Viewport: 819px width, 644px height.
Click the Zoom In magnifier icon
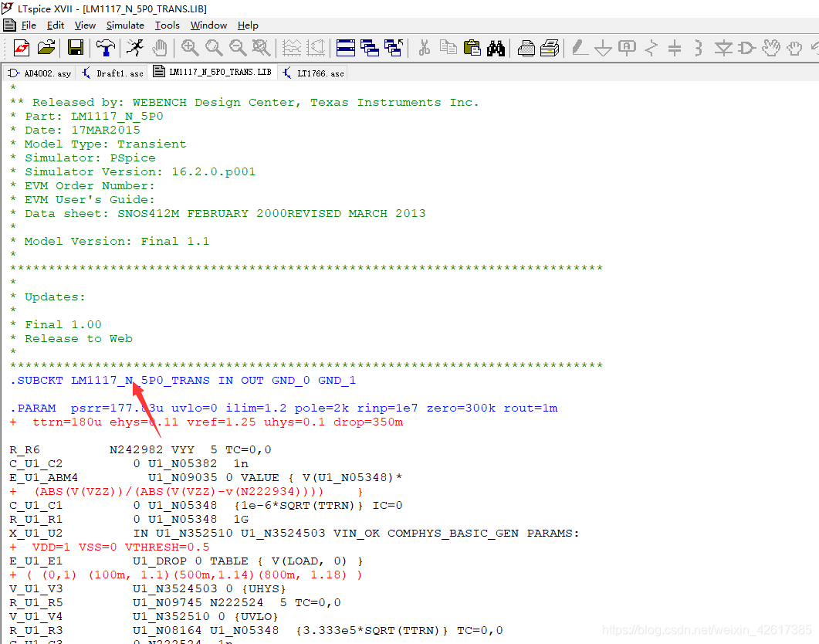pos(190,48)
